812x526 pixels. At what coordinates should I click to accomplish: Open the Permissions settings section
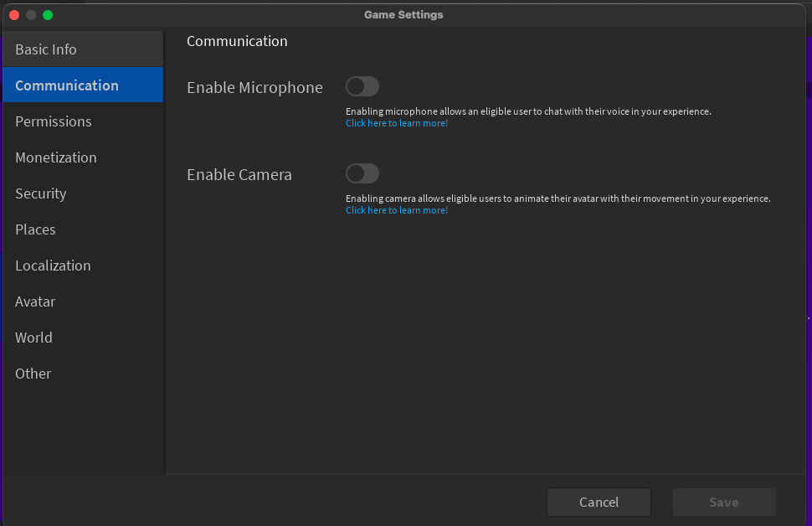pyautogui.click(x=53, y=121)
